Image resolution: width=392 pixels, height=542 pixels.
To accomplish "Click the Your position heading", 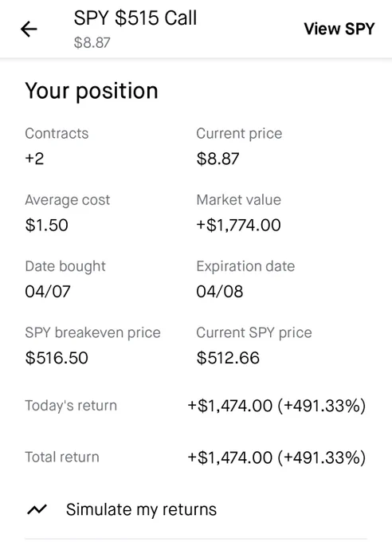I will pyautogui.click(x=92, y=91).
